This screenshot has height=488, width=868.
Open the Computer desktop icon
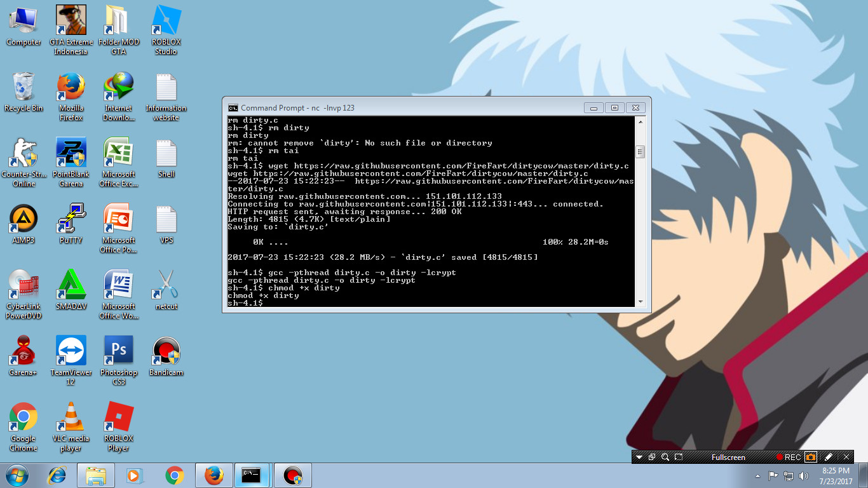24,25
